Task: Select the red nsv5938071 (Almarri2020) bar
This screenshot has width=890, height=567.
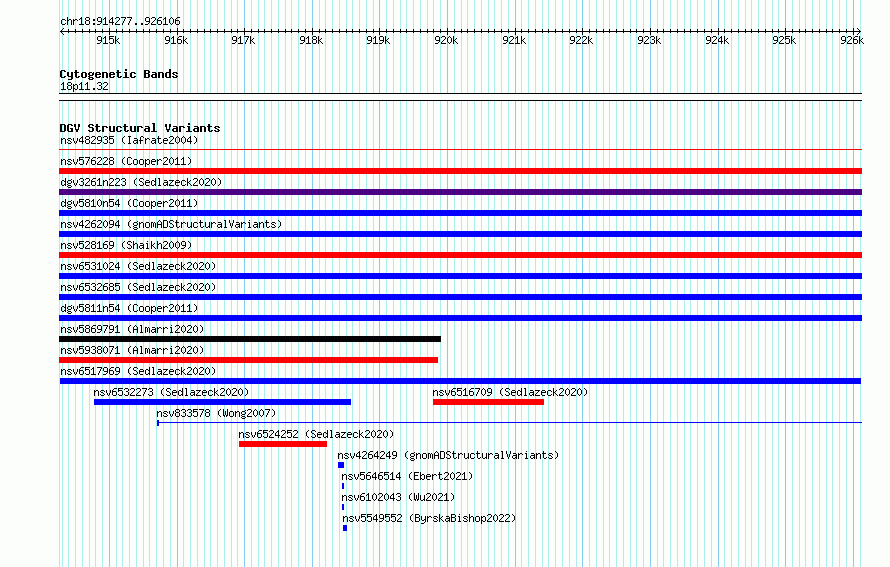Action: pos(249,360)
